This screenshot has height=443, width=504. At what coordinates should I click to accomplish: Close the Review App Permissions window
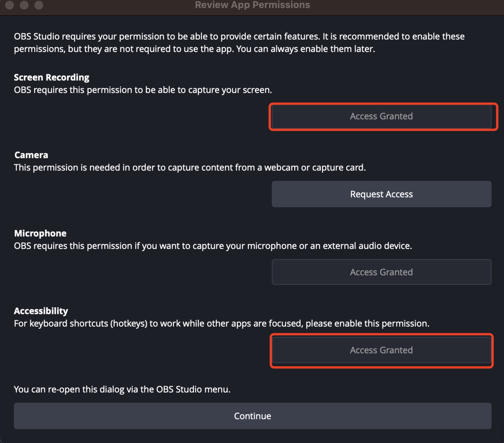(10, 5)
